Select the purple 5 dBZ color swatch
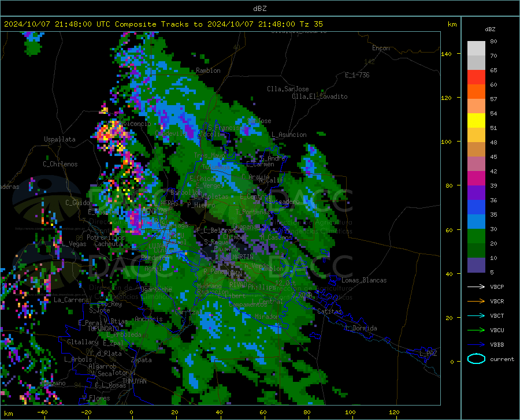Screen dimensions: 520x420 [x=476, y=265]
